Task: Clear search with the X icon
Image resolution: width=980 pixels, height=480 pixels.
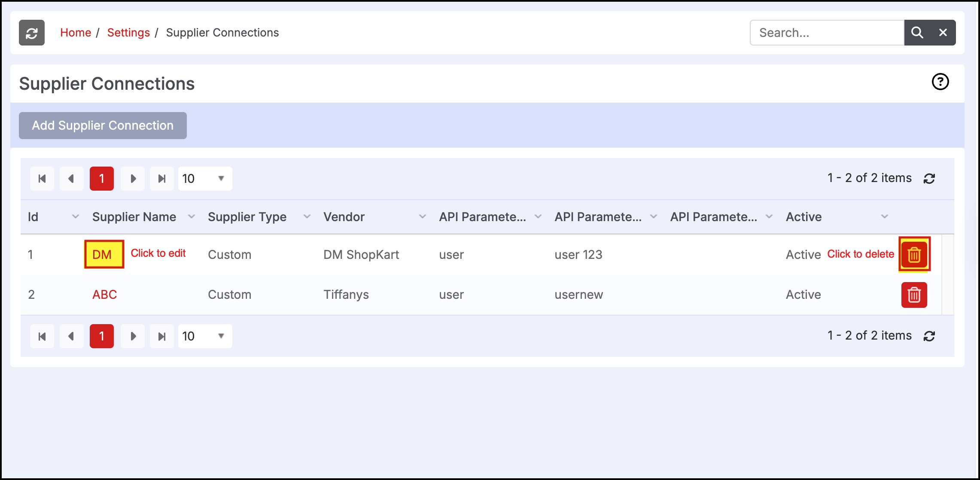Action: (943, 33)
